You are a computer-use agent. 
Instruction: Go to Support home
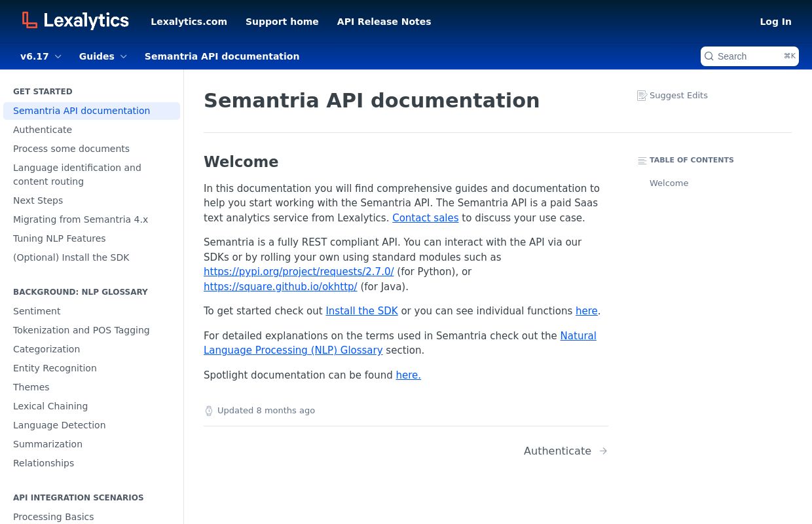pyautogui.click(x=282, y=22)
